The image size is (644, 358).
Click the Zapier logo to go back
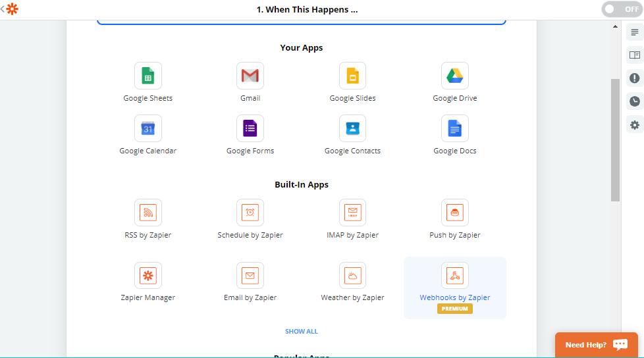[x=12, y=9]
